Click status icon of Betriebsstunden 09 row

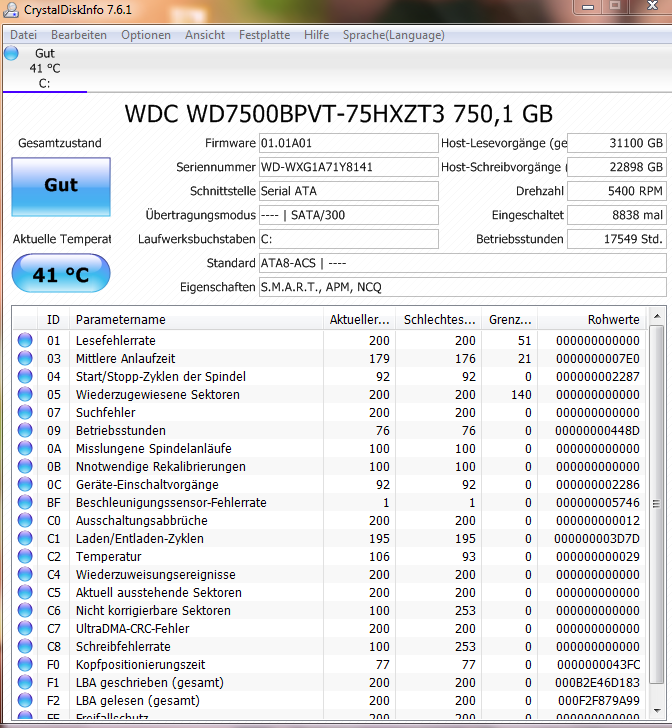point(25,430)
